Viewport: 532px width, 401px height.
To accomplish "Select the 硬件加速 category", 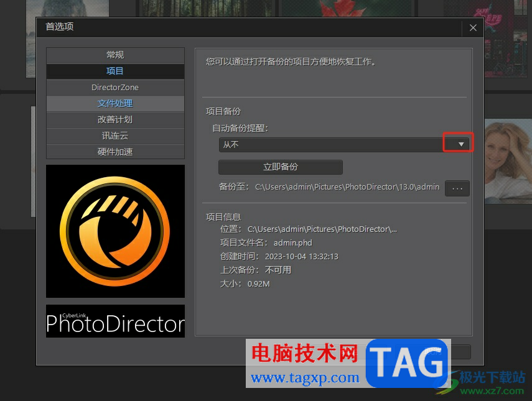I will (115, 152).
